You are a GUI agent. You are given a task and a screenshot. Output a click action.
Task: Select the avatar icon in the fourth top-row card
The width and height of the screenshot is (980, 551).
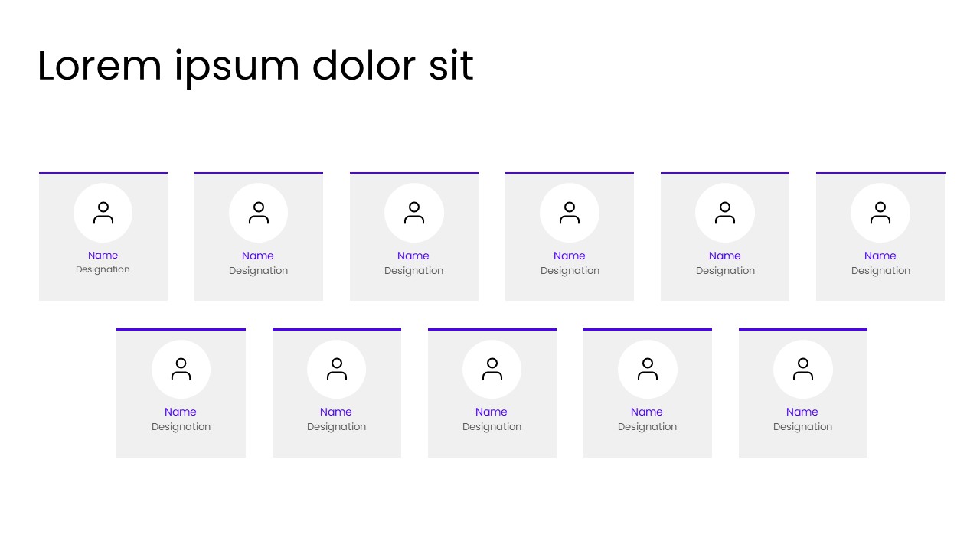[x=570, y=213]
